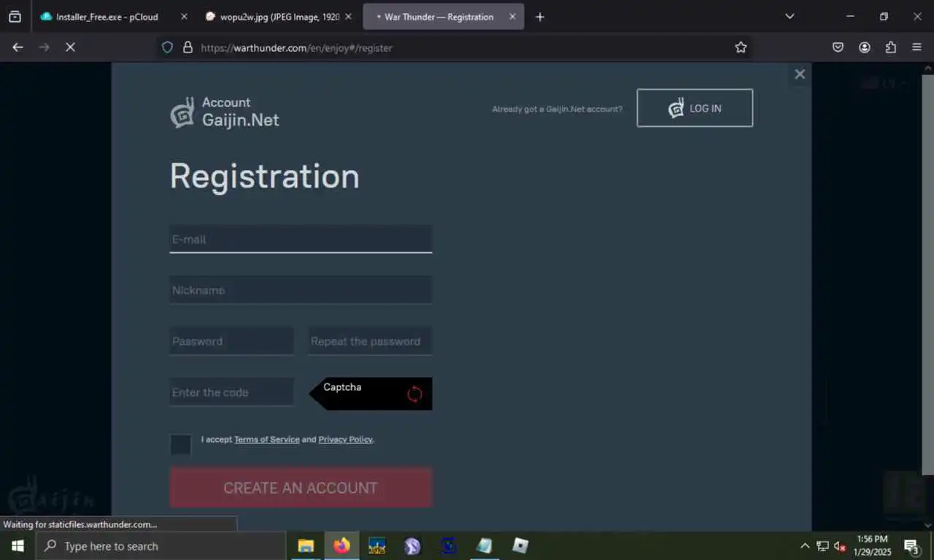
Task: Click the Firefox taskbar icon
Action: [341, 546]
